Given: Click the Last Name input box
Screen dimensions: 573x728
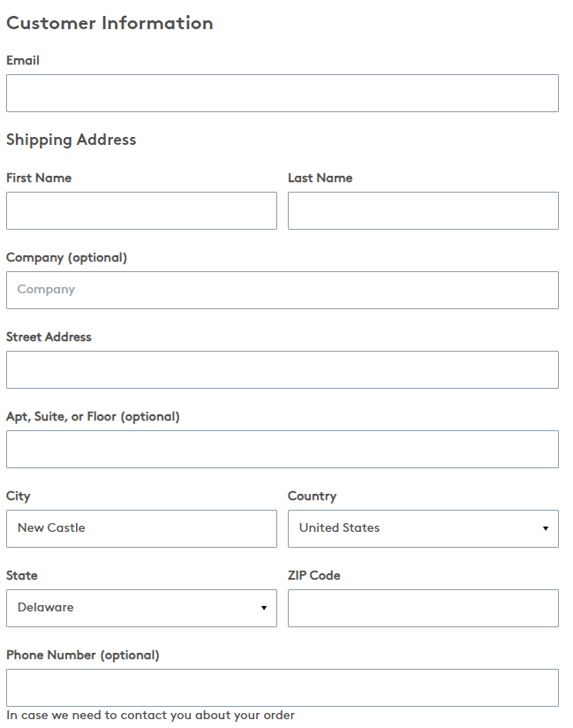Looking at the screenshot, I should click(423, 210).
